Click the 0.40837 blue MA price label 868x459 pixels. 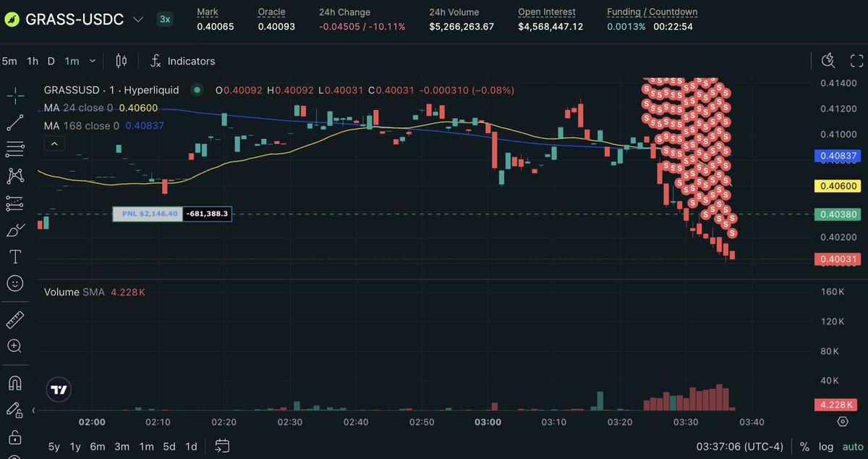pos(837,155)
